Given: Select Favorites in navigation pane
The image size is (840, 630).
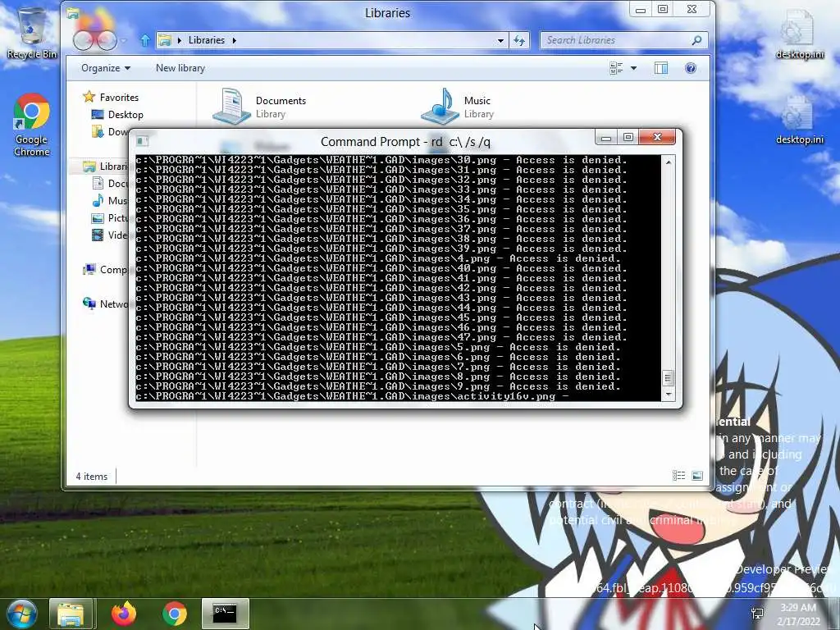Looking at the screenshot, I should pyautogui.click(x=111, y=97).
